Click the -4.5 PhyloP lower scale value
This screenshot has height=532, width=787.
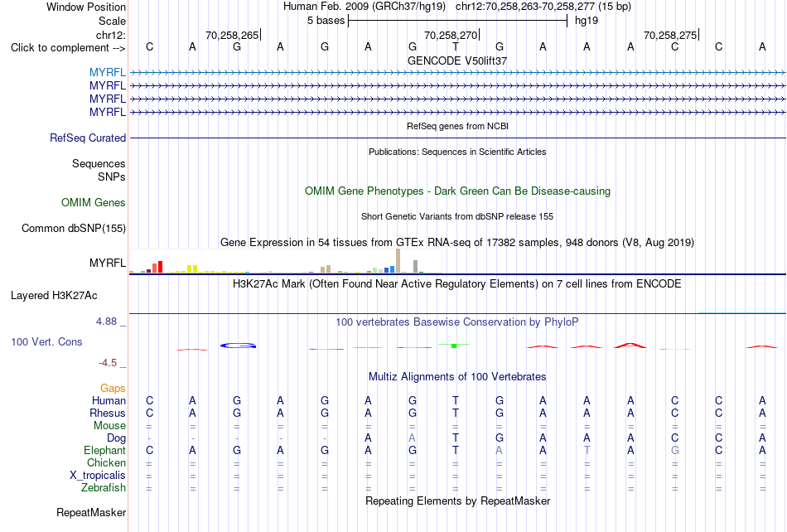click(x=108, y=362)
